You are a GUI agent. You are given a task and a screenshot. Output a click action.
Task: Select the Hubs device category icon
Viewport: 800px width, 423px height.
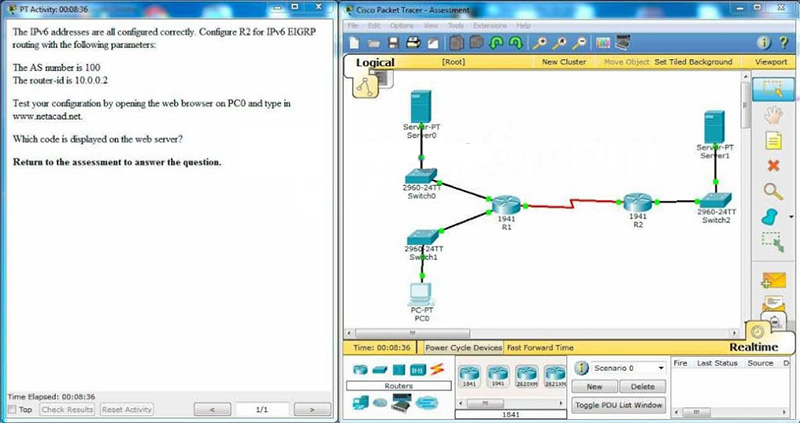click(x=398, y=369)
